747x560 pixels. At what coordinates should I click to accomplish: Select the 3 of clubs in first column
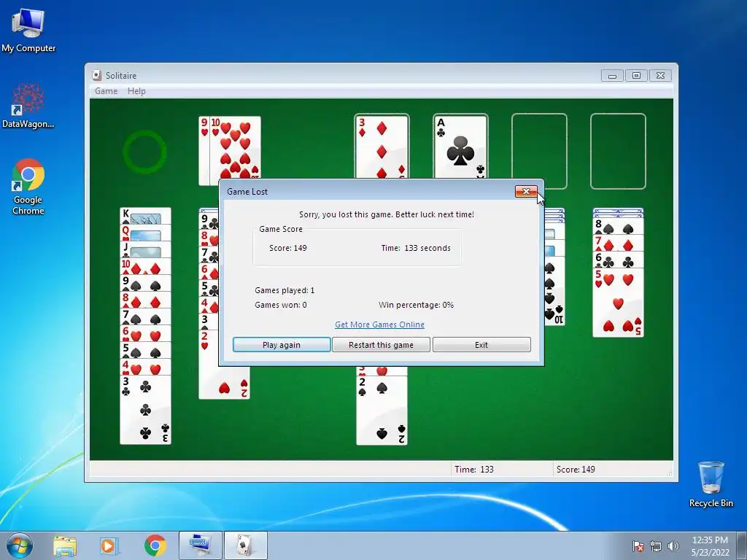pyautogui.click(x=145, y=410)
